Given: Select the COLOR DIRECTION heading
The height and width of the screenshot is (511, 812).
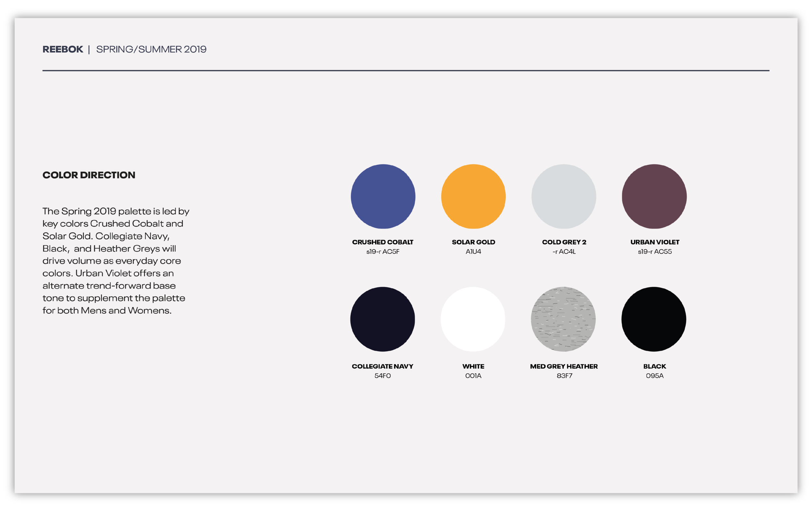Looking at the screenshot, I should [89, 175].
